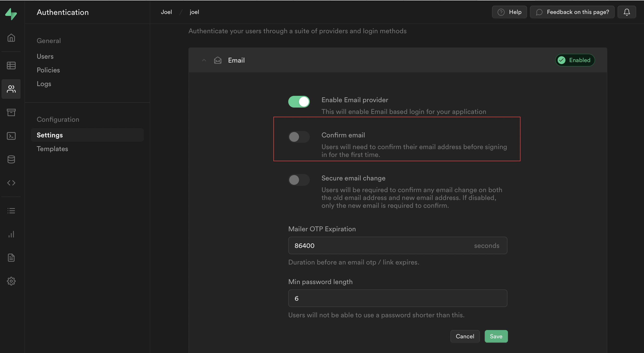This screenshot has width=644, height=353.
Task: Turn on the Confirm email toggle
Action: (299, 137)
